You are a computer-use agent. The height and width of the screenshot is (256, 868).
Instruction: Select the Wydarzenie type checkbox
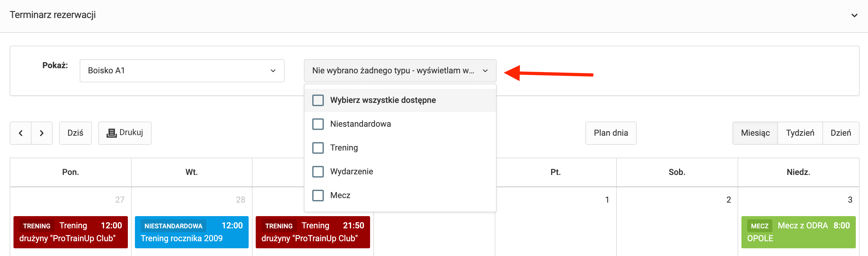(x=318, y=172)
